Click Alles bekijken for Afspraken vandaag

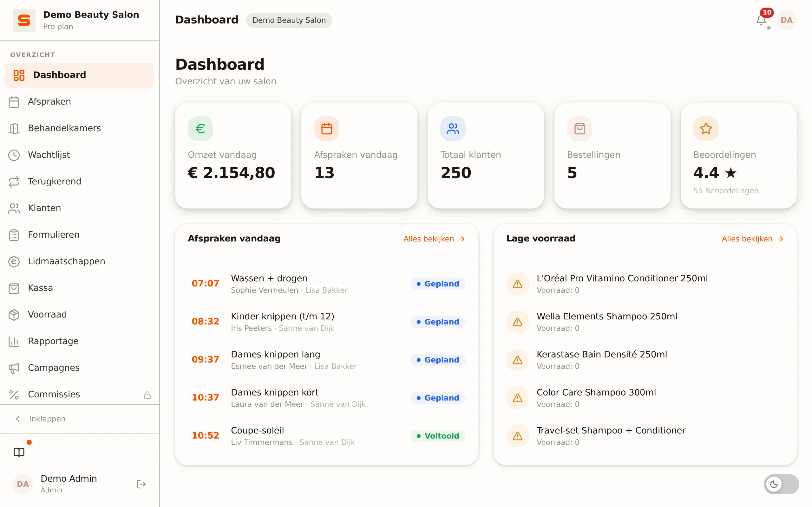[x=434, y=239]
